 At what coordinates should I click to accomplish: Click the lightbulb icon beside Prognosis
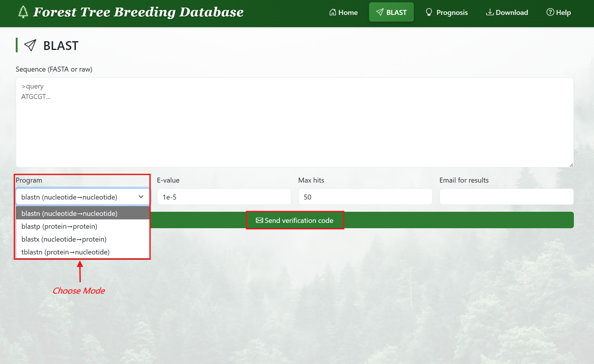pyautogui.click(x=429, y=12)
